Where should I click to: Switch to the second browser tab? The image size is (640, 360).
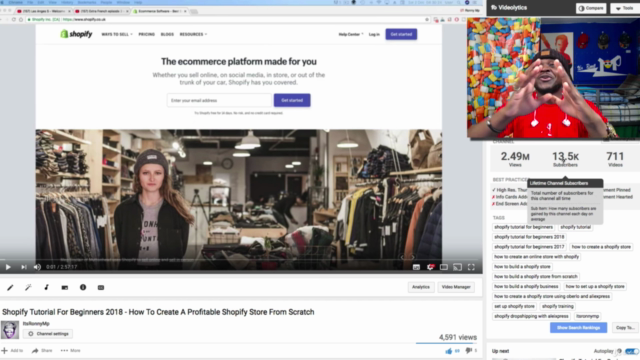tap(102, 11)
